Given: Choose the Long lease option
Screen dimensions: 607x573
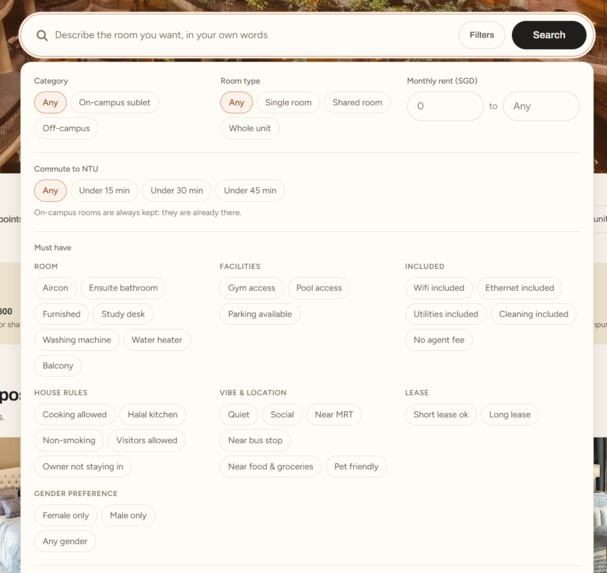Looking at the screenshot, I should [509, 415].
